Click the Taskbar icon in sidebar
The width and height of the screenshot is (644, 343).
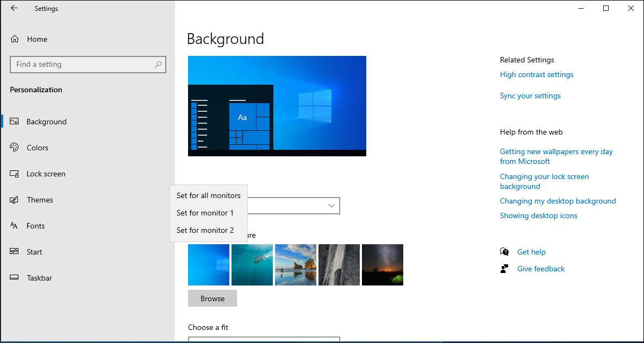pyautogui.click(x=15, y=278)
